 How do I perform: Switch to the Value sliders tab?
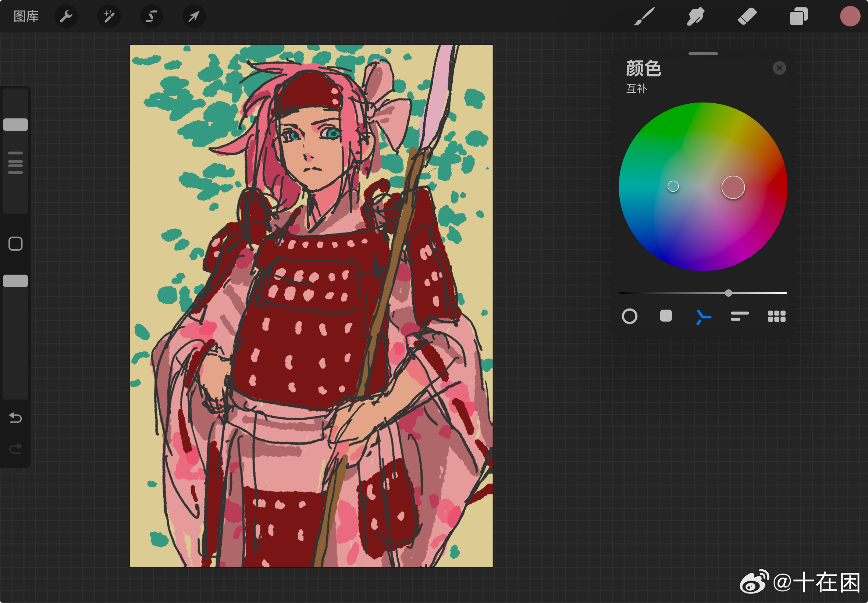[x=740, y=316]
